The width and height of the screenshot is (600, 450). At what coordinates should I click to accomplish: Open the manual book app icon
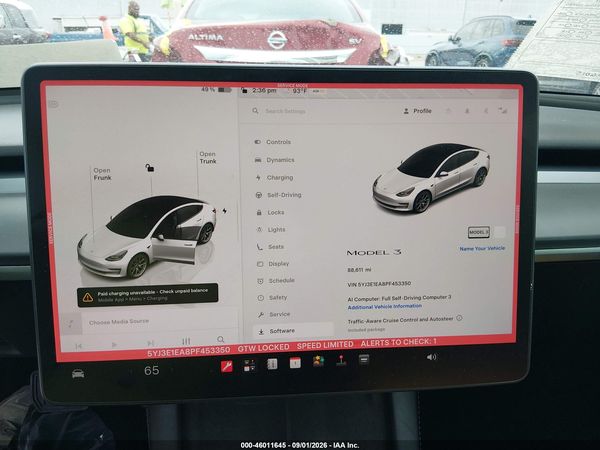pos(272,364)
